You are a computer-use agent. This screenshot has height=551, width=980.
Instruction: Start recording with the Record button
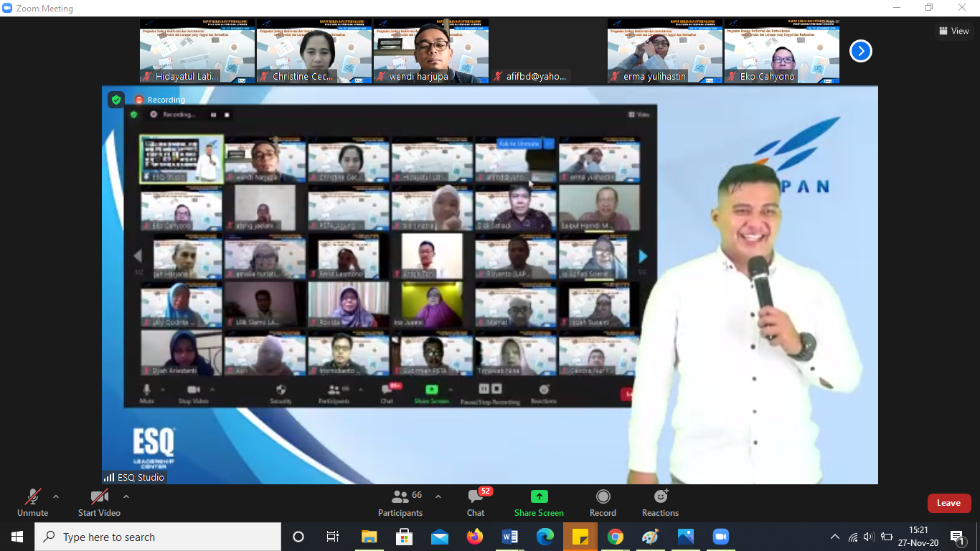pos(603,503)
